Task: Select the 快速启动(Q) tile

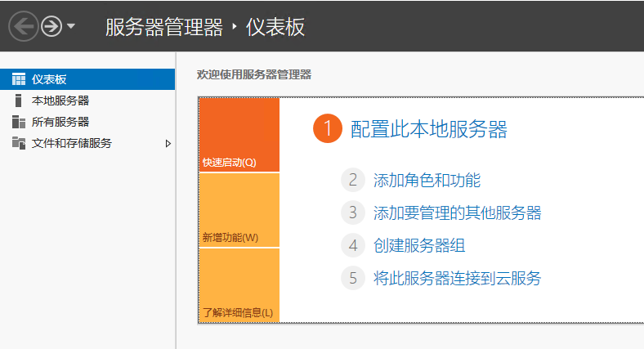Action: click(x=239, y=135)
